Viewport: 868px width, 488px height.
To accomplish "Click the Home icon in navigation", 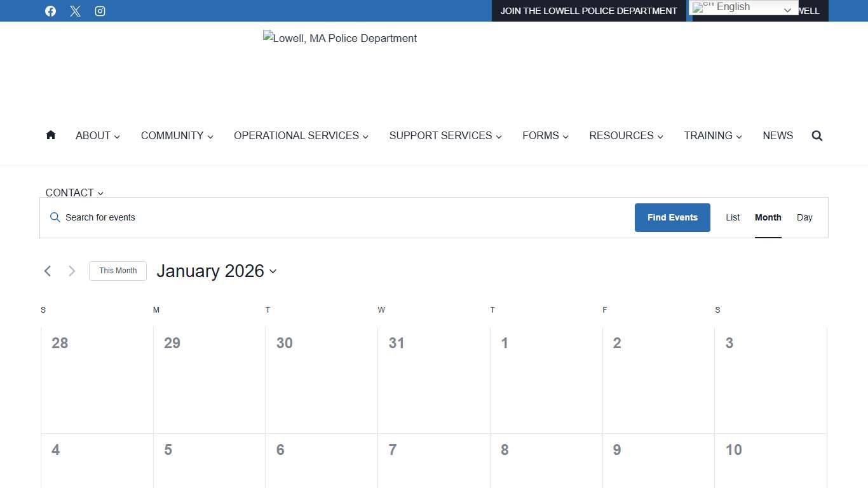I will [51, 135].
